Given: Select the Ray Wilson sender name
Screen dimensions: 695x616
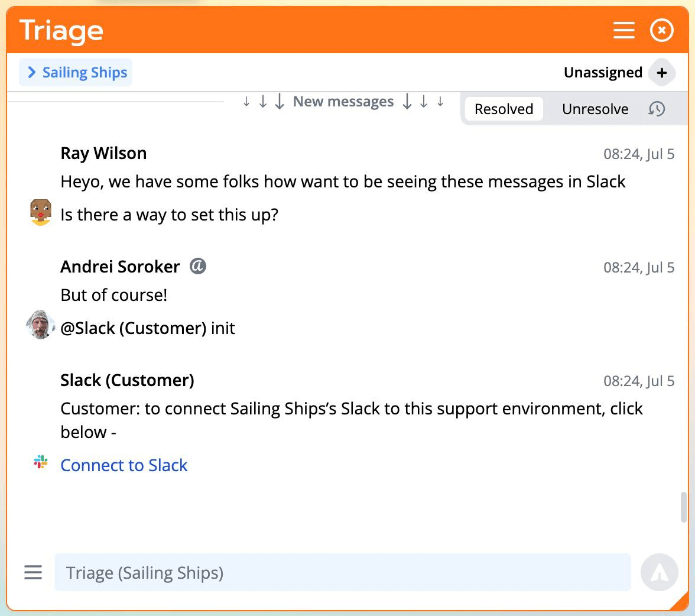Looking at the screenshot, I should coord(104,153).
